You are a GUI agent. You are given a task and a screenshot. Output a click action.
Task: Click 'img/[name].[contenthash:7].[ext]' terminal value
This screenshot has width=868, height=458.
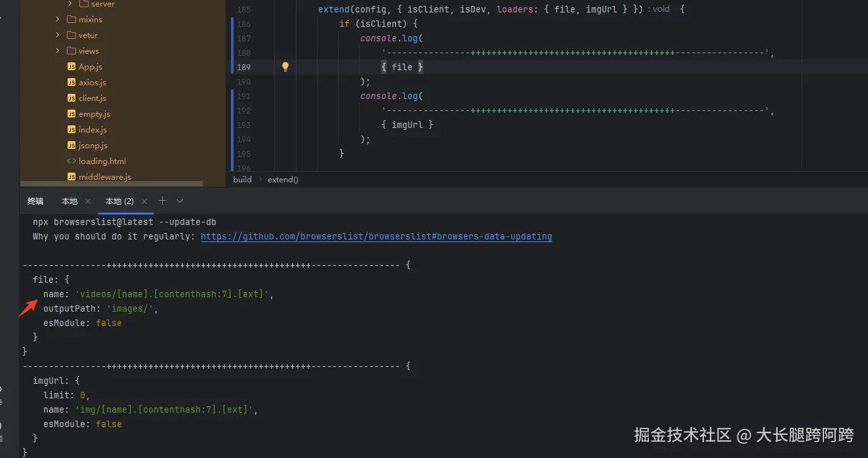pos(164,409)
